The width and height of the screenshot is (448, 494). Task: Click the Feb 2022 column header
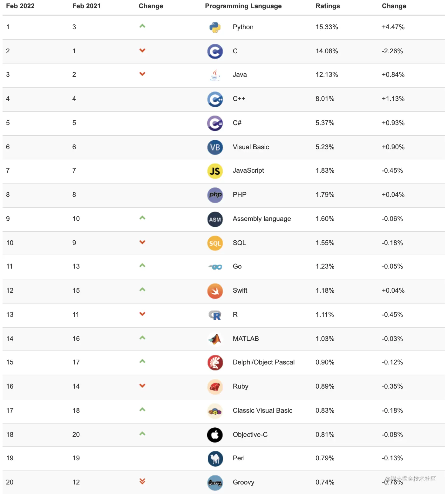pos(20,6)
